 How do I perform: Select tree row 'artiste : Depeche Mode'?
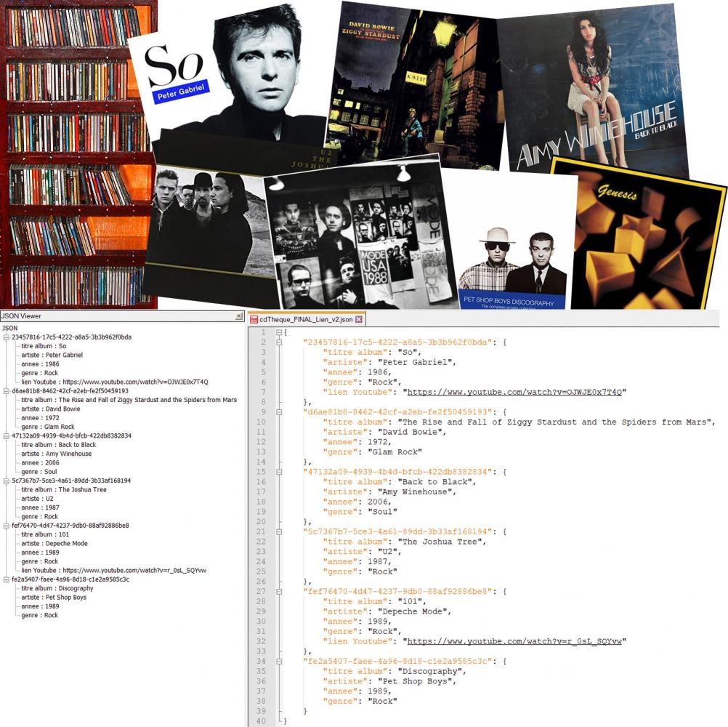[x=54, y=544]
